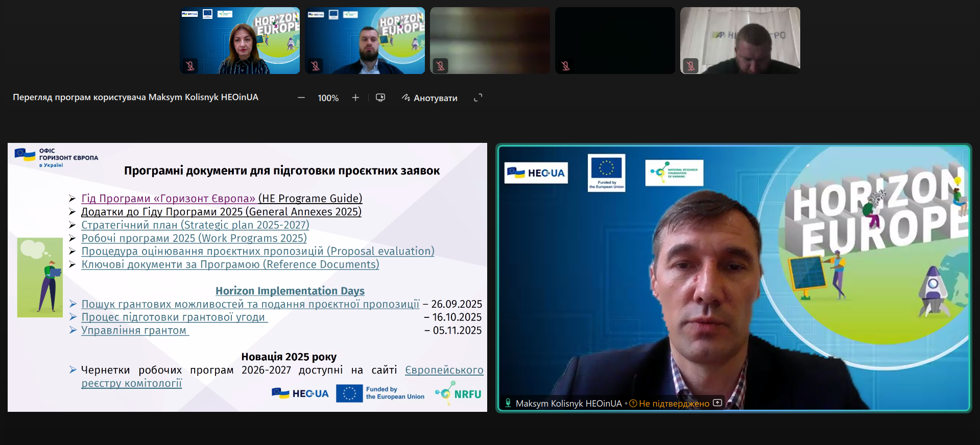The height and width of the screenshot is (445, 980).
Task: Click muted mic icon on the black thumbnail
Action: pos(565,66)
